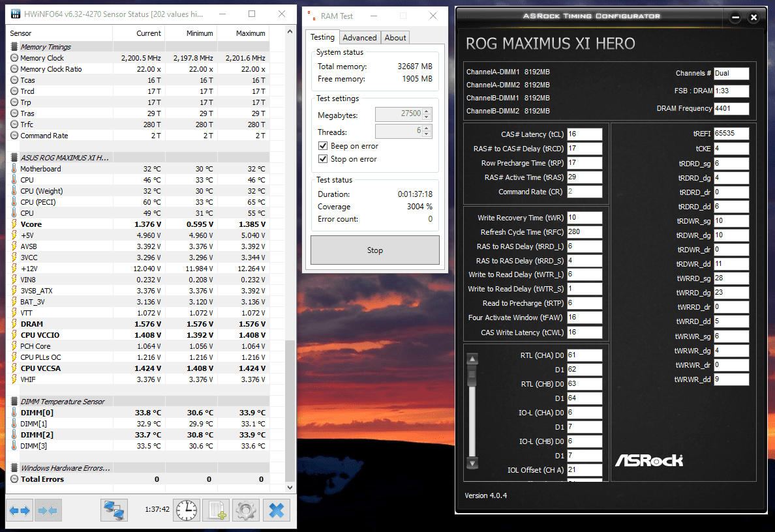The image size is (775, 532).
Task: Increase Threads with the up spinner arrow
Action: (427, 127)
